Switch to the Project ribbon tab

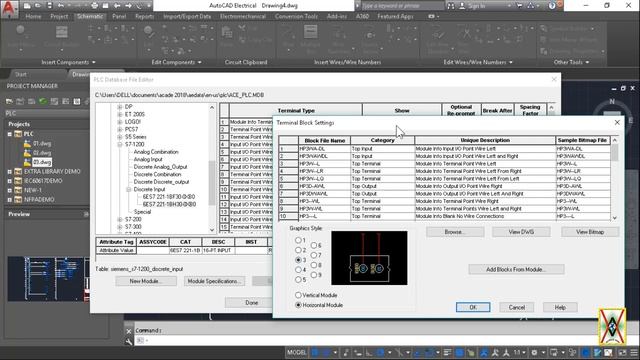pyautogui.click(x=59, y=16)
